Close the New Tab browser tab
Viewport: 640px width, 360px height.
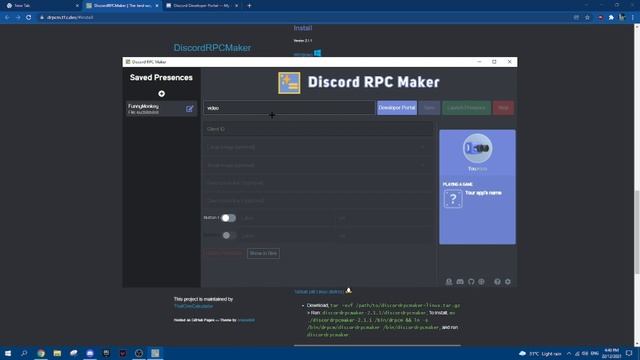coord(77,6)
